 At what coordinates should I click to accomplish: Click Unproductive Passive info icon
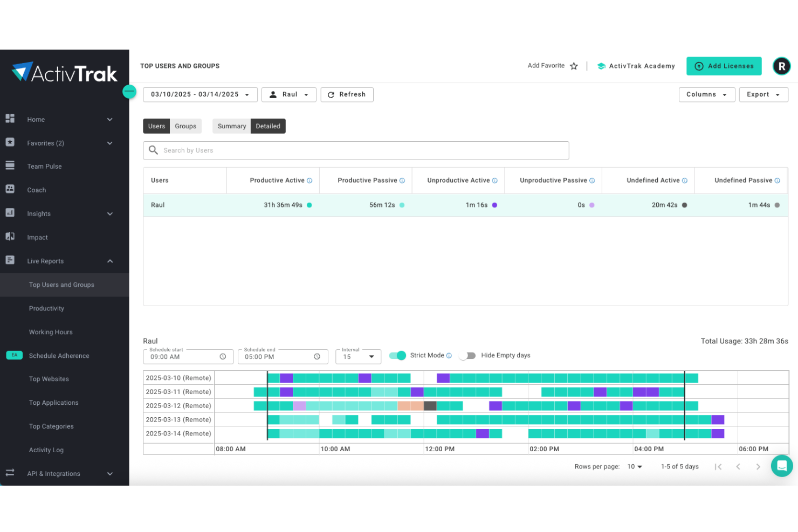coord(592,181)
